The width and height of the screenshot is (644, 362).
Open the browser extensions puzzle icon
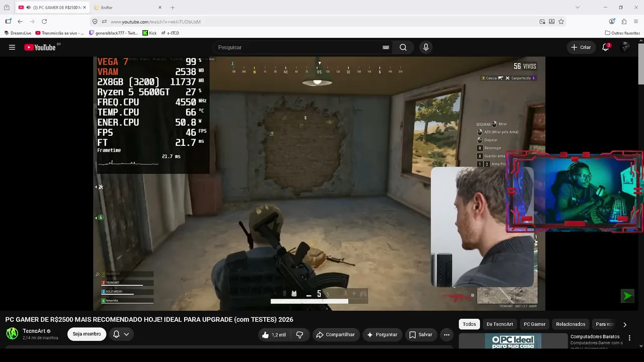[624, 22]
